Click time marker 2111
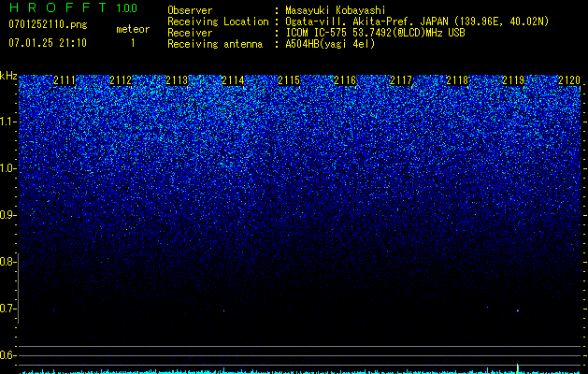This screenshot has height=374, width=588. [65, 80]
